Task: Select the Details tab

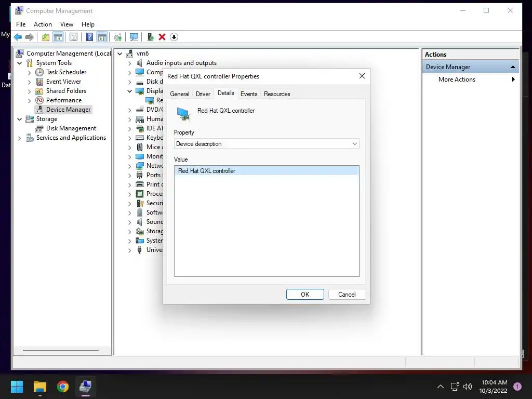Action: click(225, 94)
